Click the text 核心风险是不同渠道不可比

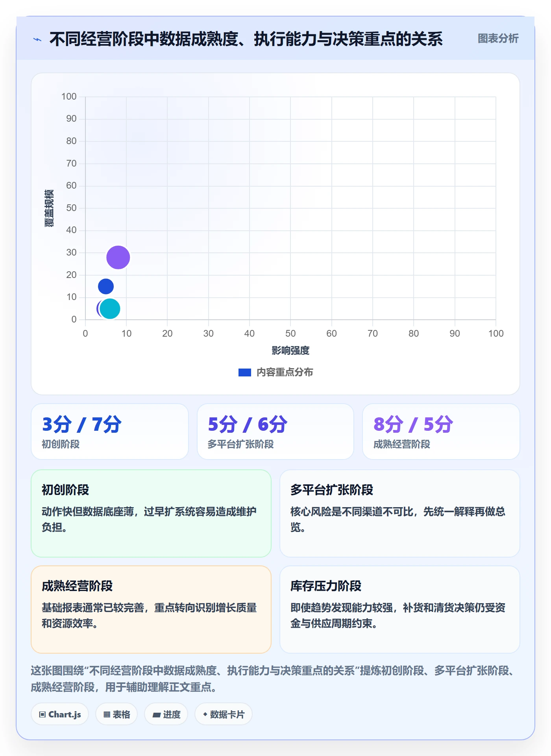coord(351,511)
